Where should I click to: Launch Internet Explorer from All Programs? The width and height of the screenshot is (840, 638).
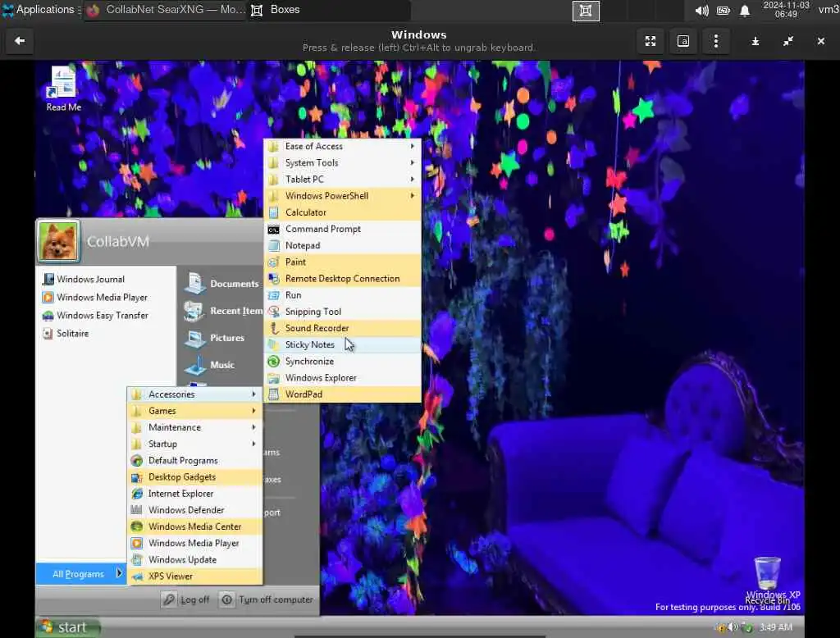195,494
